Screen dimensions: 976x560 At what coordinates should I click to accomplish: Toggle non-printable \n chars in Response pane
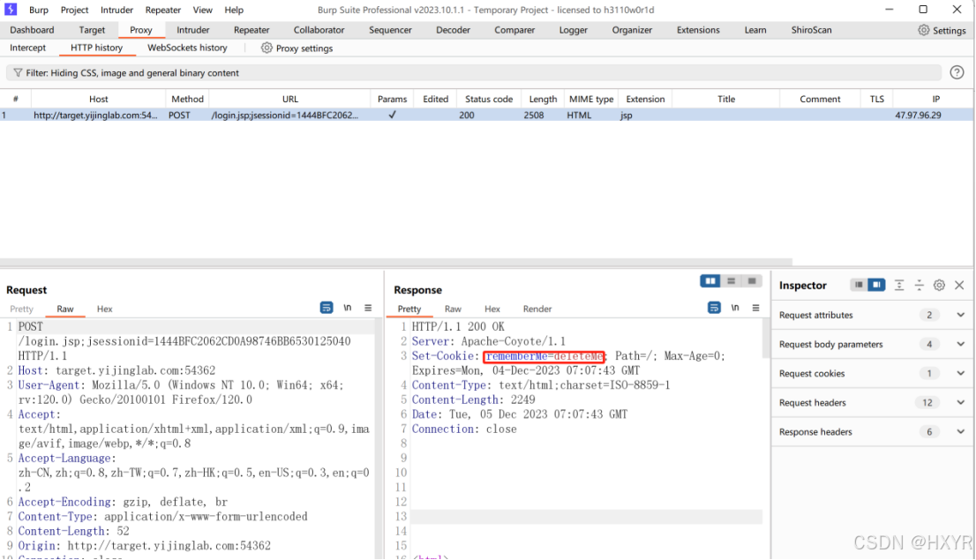[x=735, y=308]
